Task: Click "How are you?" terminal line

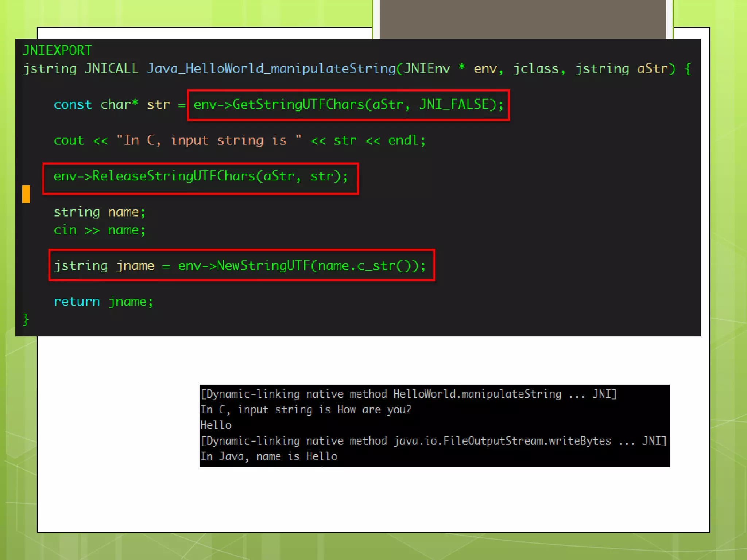Action: click(306, 410)
